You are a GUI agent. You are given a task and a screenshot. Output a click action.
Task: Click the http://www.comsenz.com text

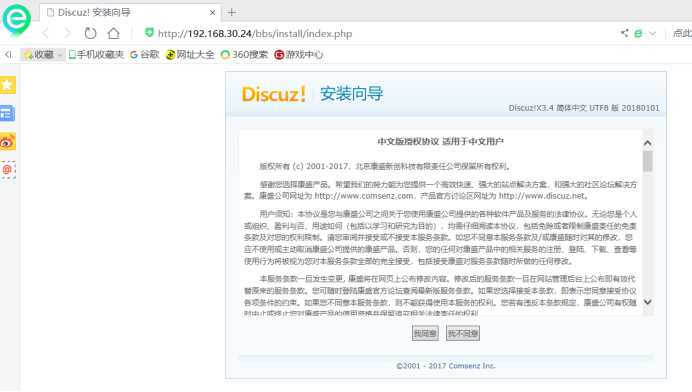pyautogui.click(x=364, y=196)
